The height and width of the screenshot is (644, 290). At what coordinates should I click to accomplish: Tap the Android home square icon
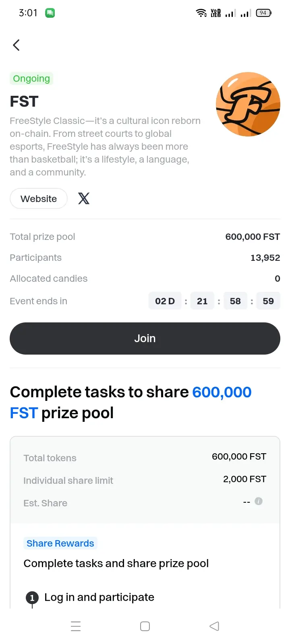(145, 626)
